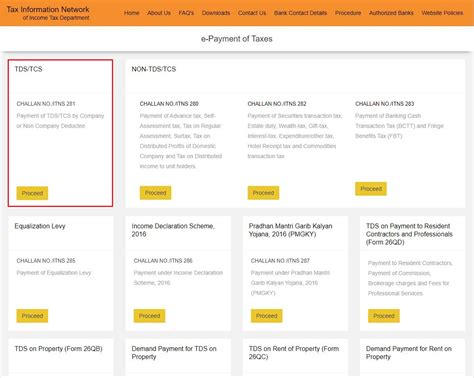Viewport: 474px width, 378px height.
Task: Proceed with Challan ITNS 282
Action: (263, 193)
